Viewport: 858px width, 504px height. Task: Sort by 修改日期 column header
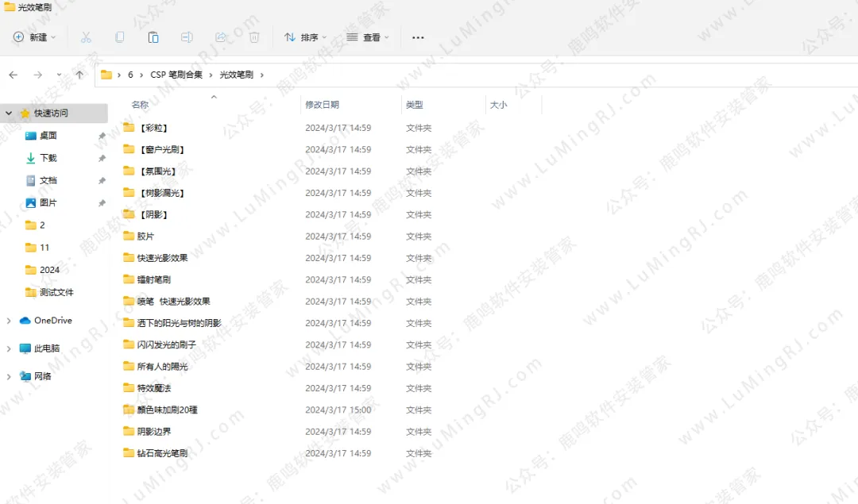pyautogui.click(x=323, y=105)
